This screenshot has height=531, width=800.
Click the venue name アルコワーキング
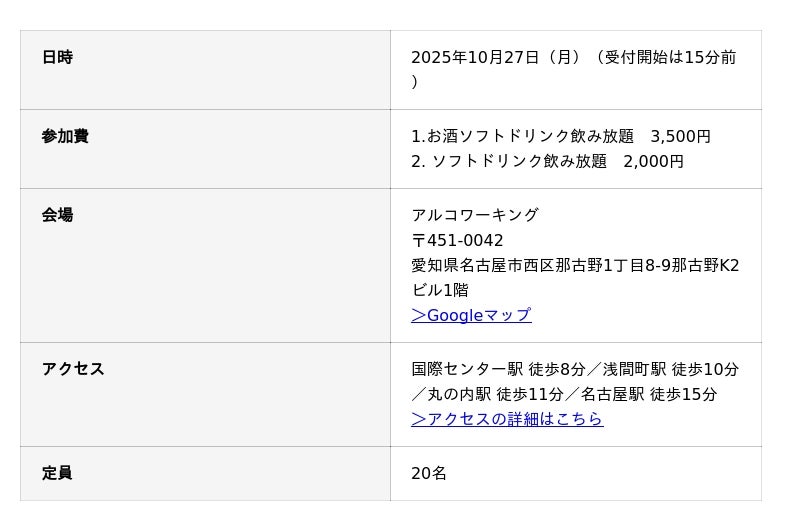click(x=475, y=216)
